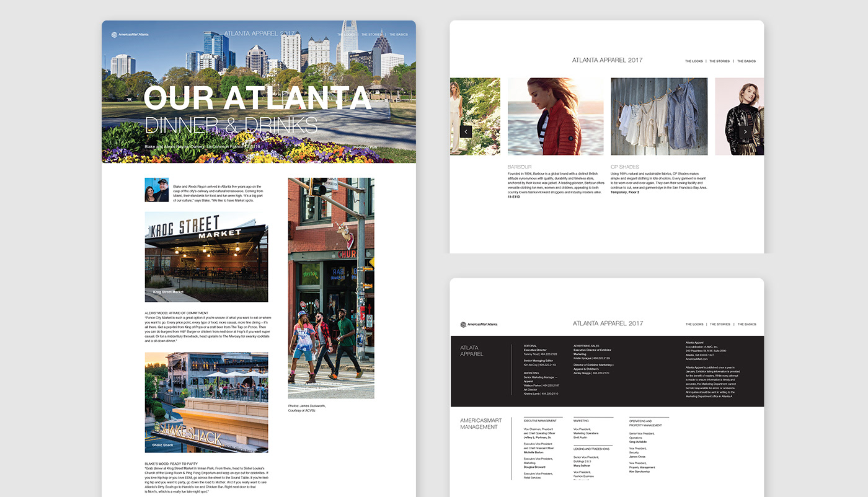This screenshot has height=497, width=868.
Task: Click the AmericasMart Atlanta logo on the staff directory page
Action: (479, 324)
